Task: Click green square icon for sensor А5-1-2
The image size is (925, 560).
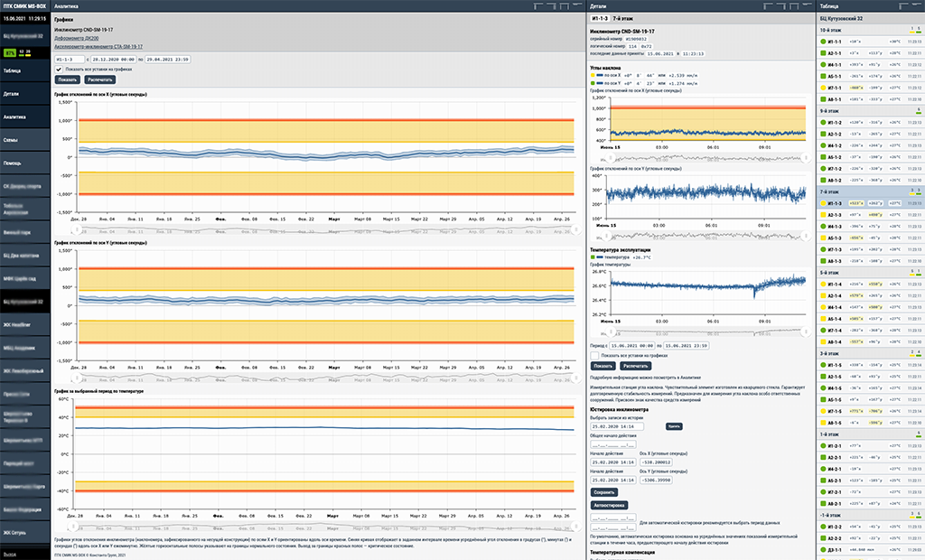Action: click(823, 156)
